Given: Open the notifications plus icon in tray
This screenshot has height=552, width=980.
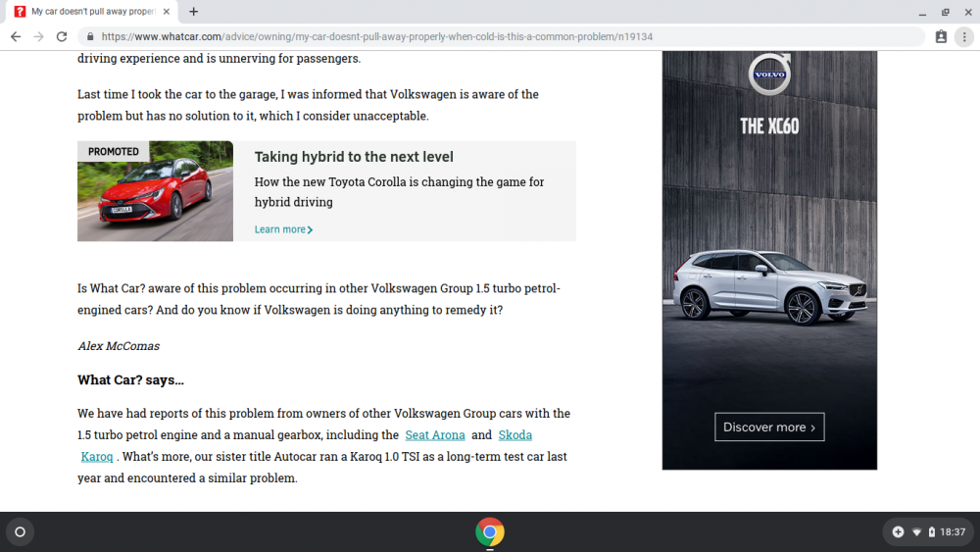Looking at the screenshot, I should (x=898, y=532).
